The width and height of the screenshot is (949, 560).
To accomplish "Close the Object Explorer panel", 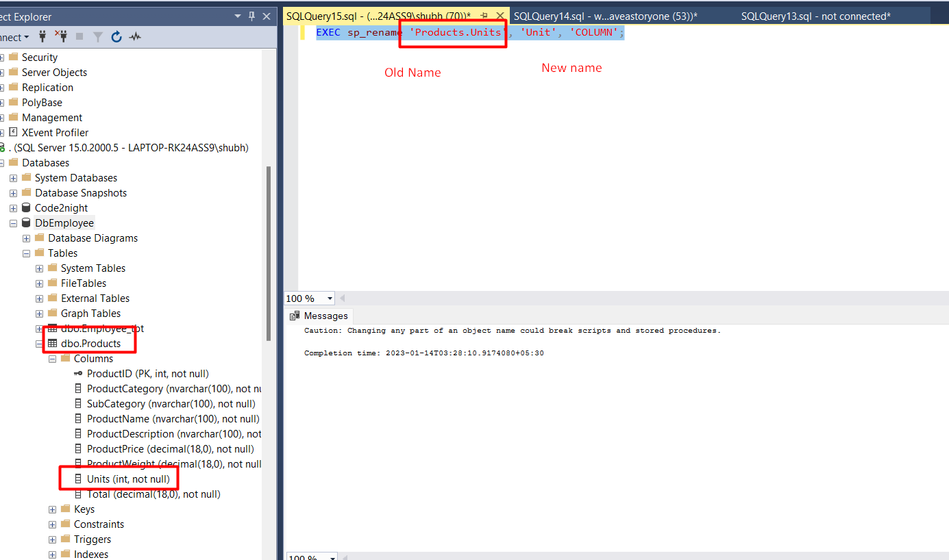I will pyautogui.click(x=267, y=16).
